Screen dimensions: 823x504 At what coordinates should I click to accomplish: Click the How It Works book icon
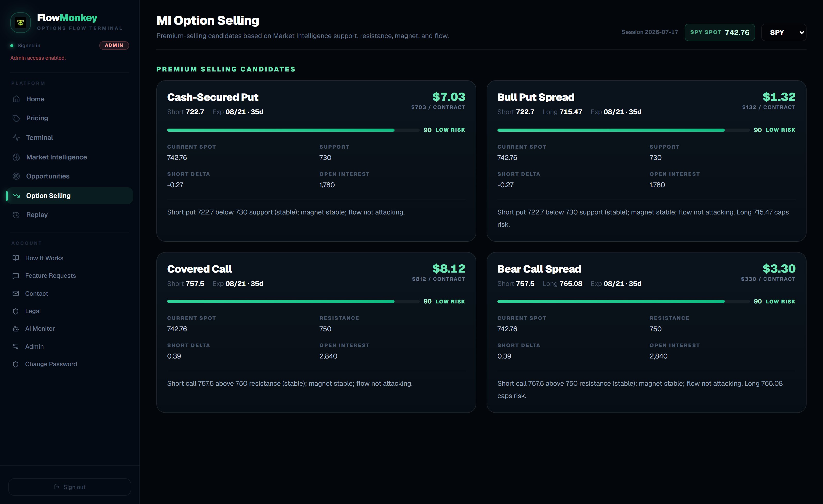(x=16, y=258)
